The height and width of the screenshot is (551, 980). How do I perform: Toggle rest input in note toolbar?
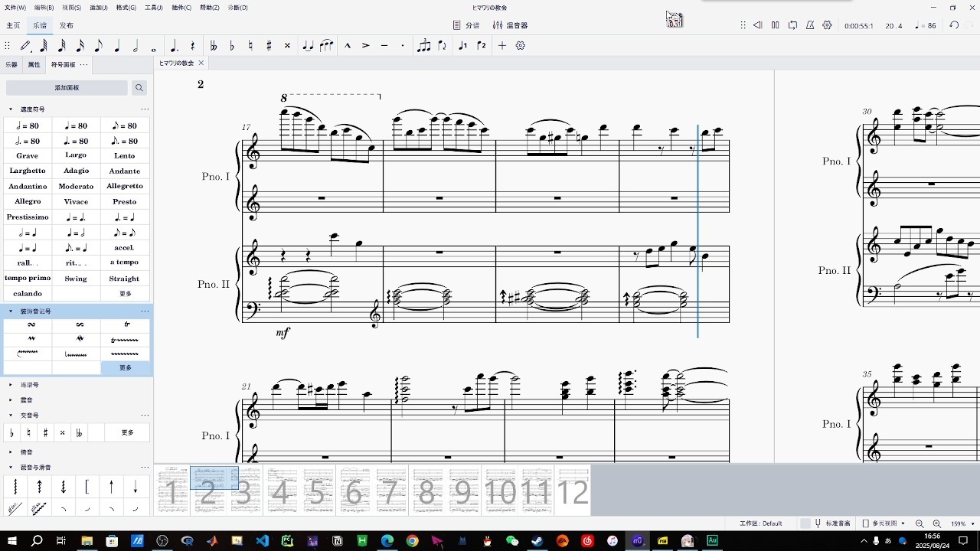(x=193, y=46)
